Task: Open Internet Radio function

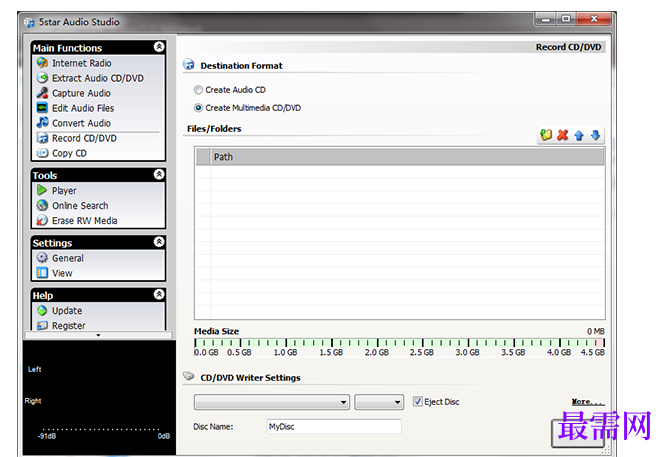Action: [x=82, y=63]
